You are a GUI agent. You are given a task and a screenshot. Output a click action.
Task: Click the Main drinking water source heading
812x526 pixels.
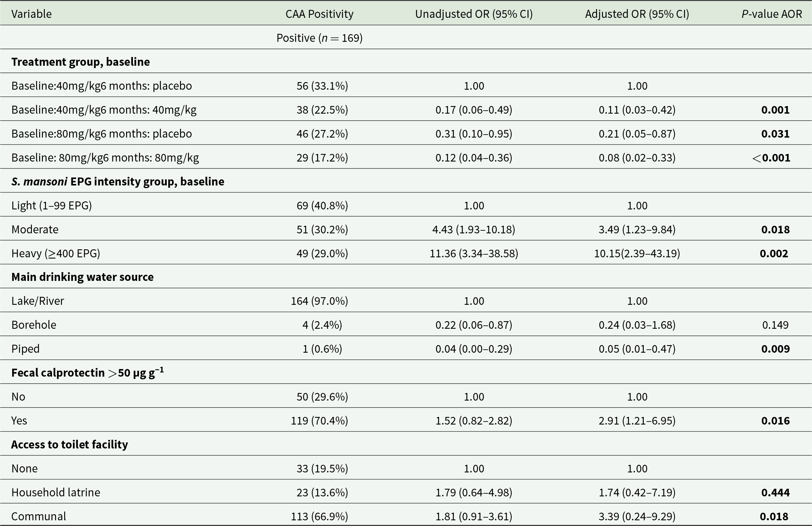click(82, 277)
